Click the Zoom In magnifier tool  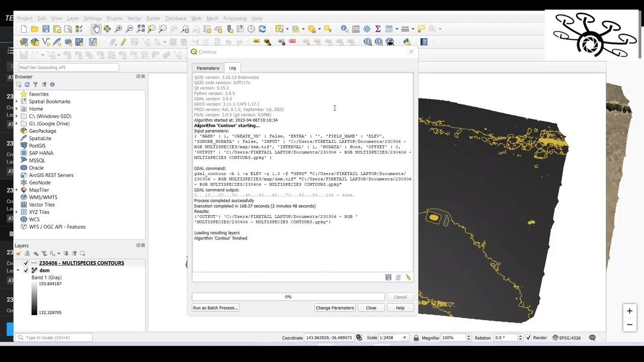tap(119, 29)
